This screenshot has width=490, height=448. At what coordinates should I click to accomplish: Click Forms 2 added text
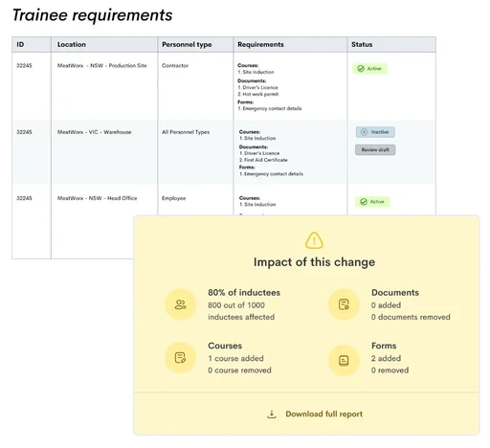(x=386, y=358)
